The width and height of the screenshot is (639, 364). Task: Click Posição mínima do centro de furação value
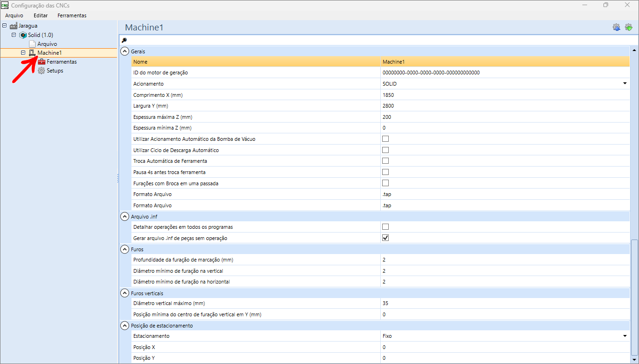coord(505,314)
